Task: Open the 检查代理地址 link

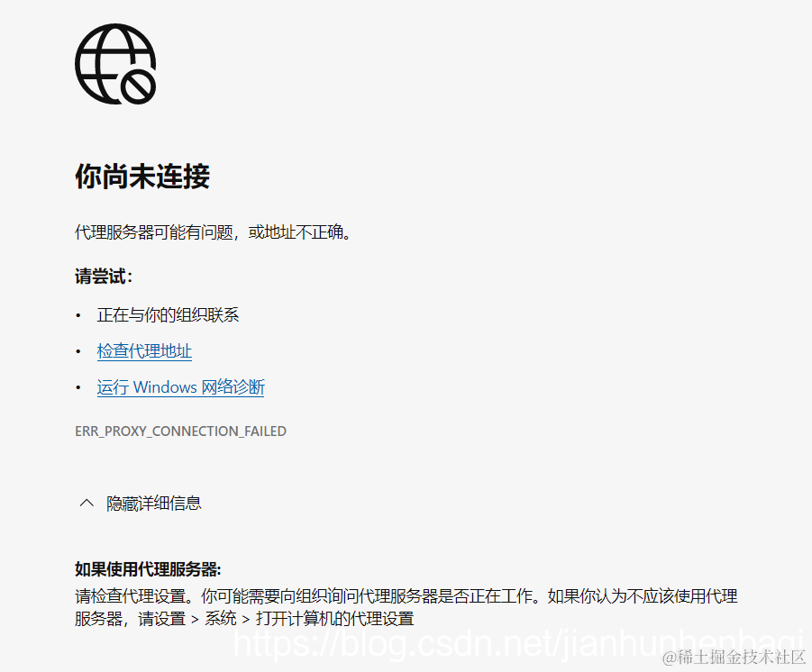Action: [144, 351]
